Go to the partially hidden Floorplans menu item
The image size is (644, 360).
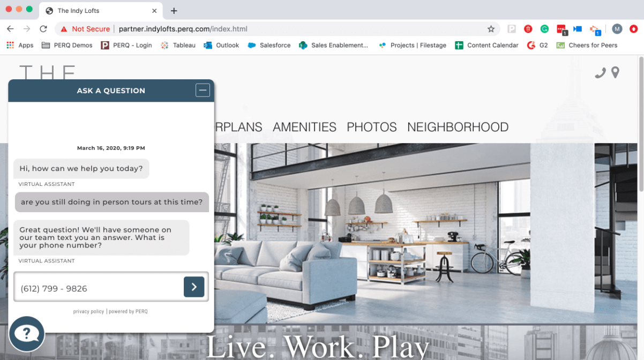[238, 127]
